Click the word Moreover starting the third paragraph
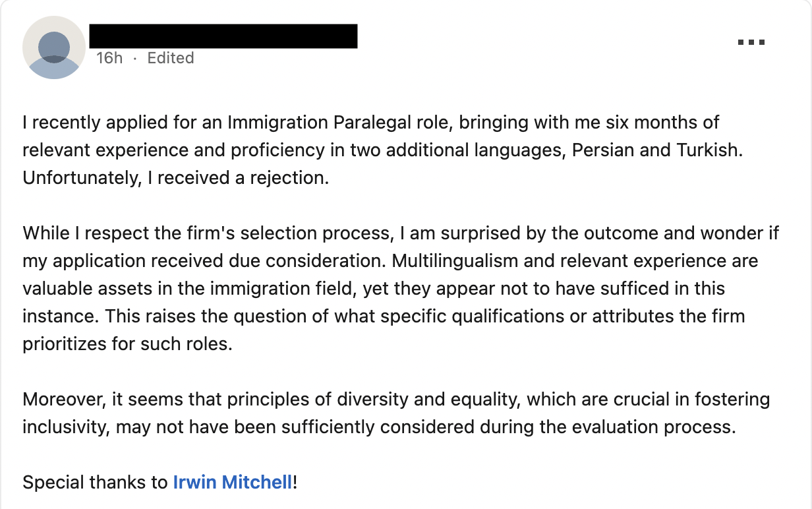812x509 pixels. (x=63, y=400)
